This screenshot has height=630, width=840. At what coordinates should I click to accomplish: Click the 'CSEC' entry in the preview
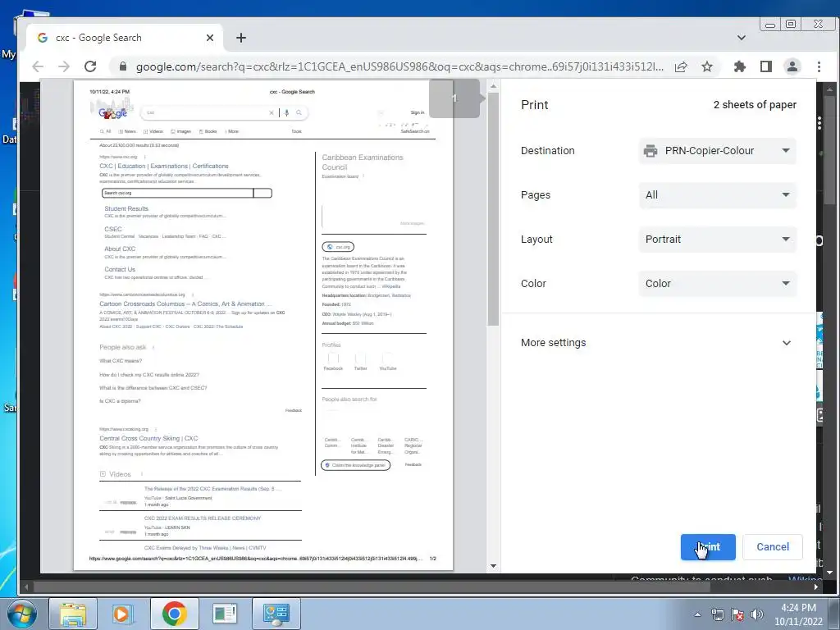pyautogui.click(x=113, y=229)
